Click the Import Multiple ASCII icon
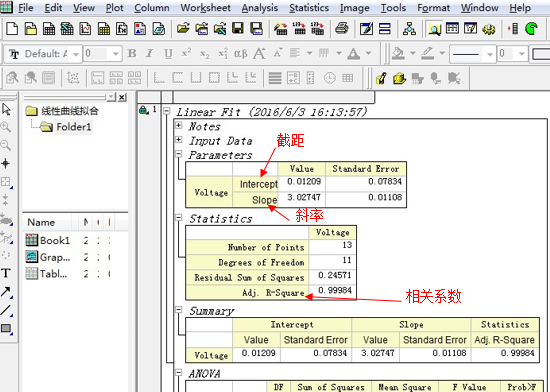The height and width of the screenshot is (392, 550). pos(317,29)
